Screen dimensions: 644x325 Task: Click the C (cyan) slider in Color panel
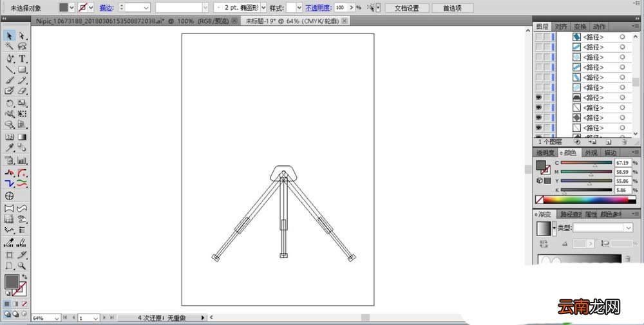pyautogui.click(x=586, y=163)
